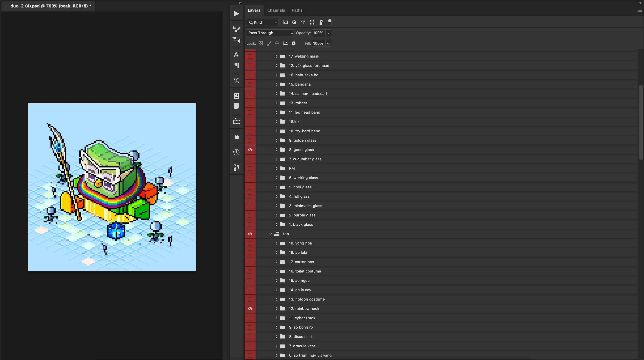Collapse the top layer group
The height and width of the screenshot is (360, 644).
(271, 234)
